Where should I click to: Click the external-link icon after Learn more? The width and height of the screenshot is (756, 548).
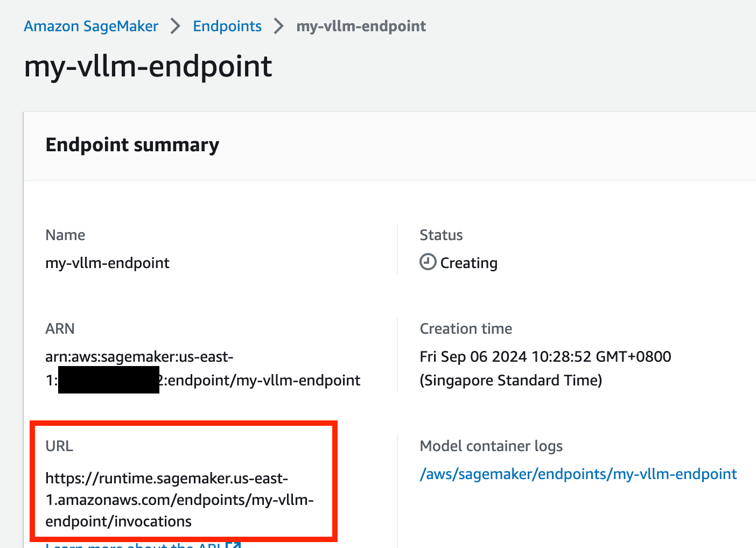coord(233,545)
